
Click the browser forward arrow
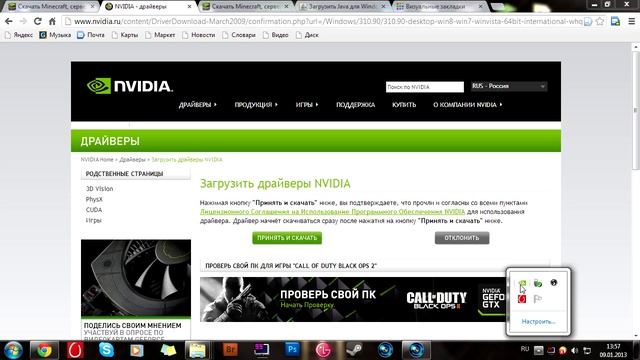point(23,21)
